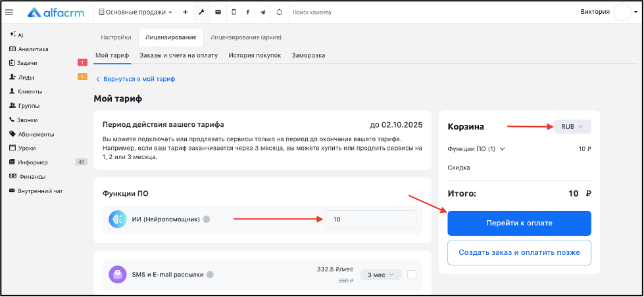Viewport: 644px width, 297px height.
Task: Tick the SMS и E-mail рассылки checkbox
Action: coord(412,275)
